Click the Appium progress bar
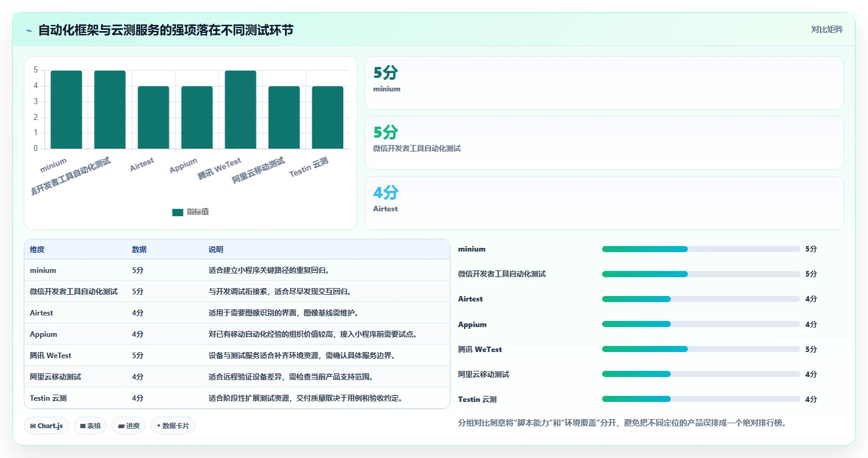868x458 pixels. tap(701, 324)
